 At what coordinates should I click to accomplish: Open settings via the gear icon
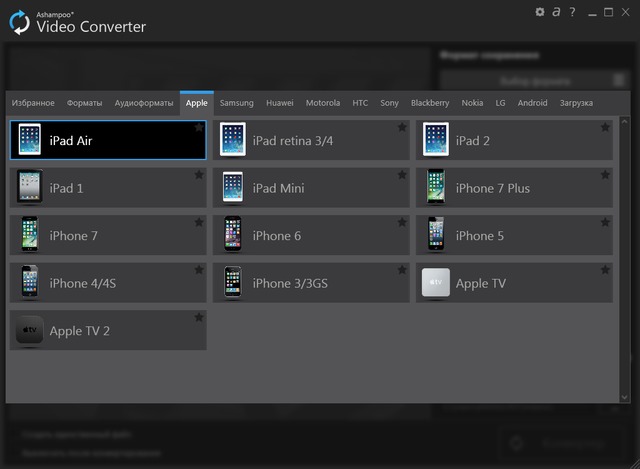click(x=540, y=12)
